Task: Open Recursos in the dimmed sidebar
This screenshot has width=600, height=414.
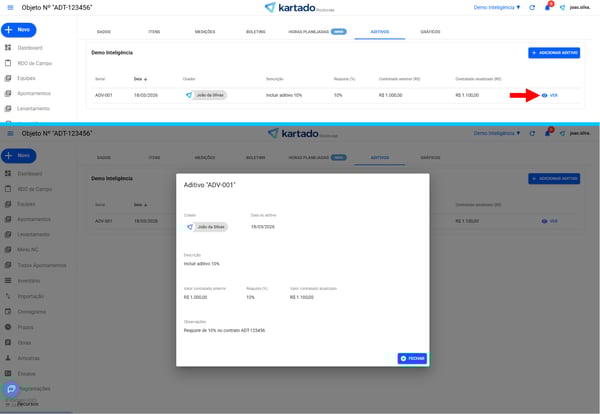Action: (x=28, y=404)
